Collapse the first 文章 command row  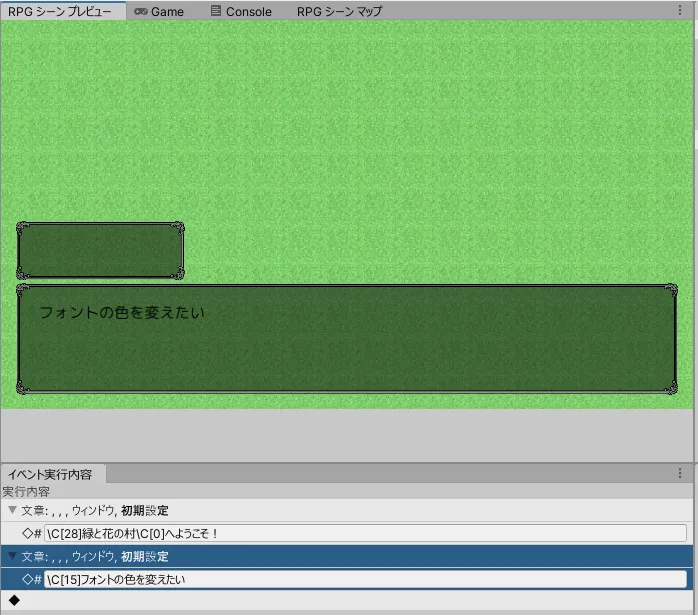tap(12, 510)
